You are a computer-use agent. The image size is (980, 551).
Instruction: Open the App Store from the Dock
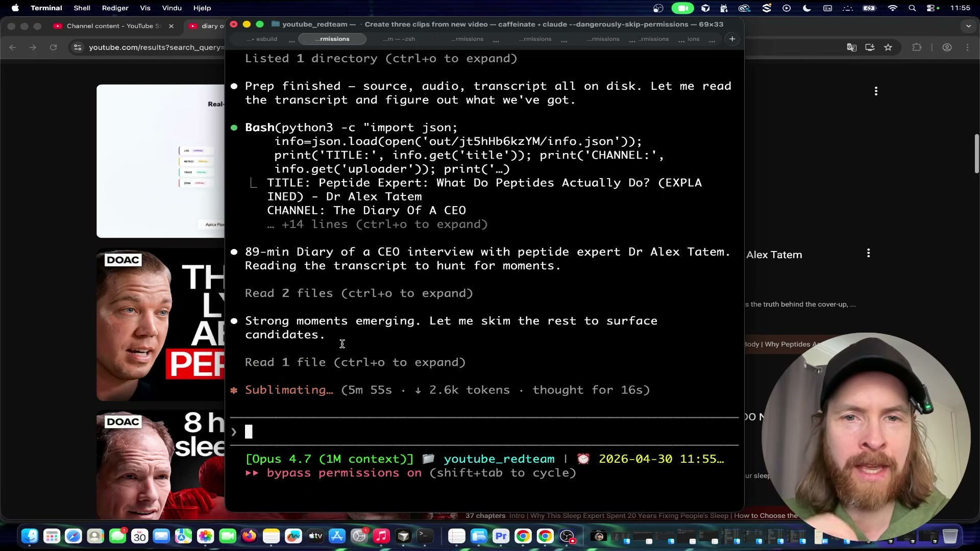click(337, 536)
